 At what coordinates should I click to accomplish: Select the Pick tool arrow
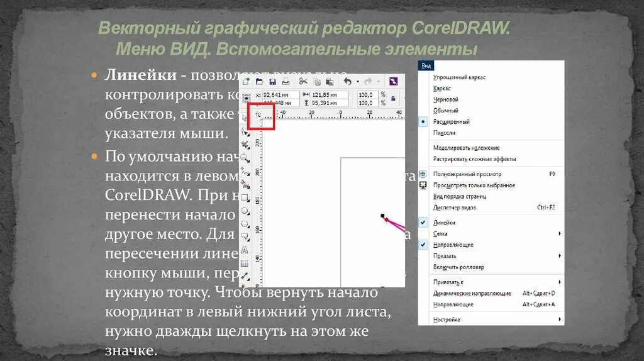click(x=245, y=118)
